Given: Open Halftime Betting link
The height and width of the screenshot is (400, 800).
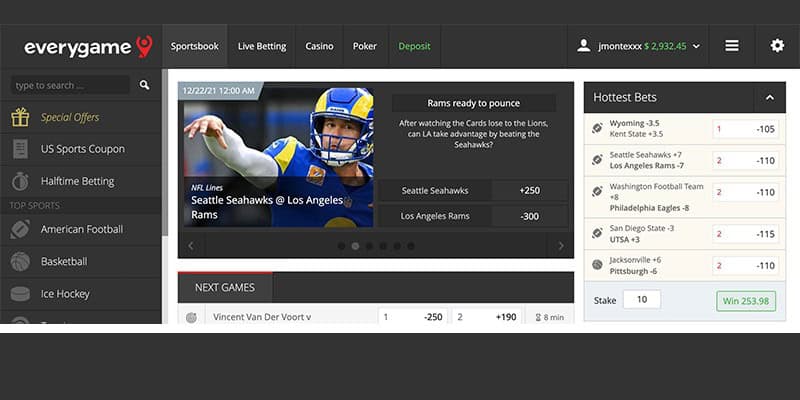Looking at the screenshot, I should (78, 181).
